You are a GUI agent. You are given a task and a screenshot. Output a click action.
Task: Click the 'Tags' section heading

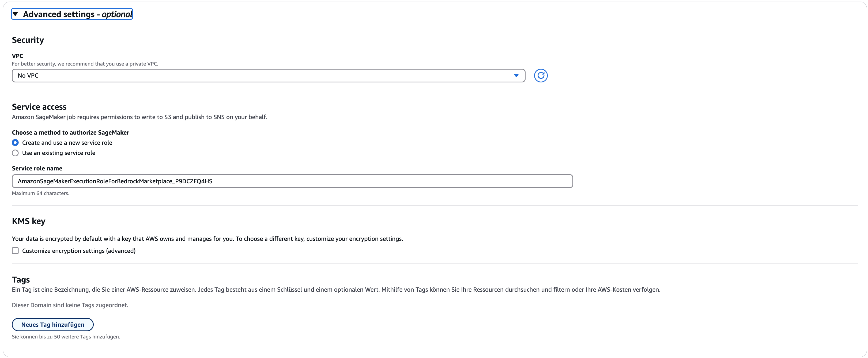[x=21, y=280]
